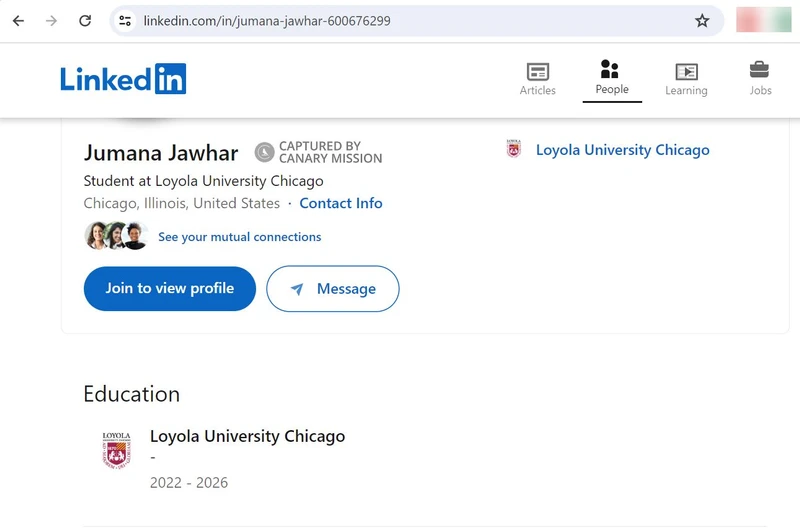Screen dimensions: 800x528
Task: Click the LinkedIn logo
Action: [123, 79]
